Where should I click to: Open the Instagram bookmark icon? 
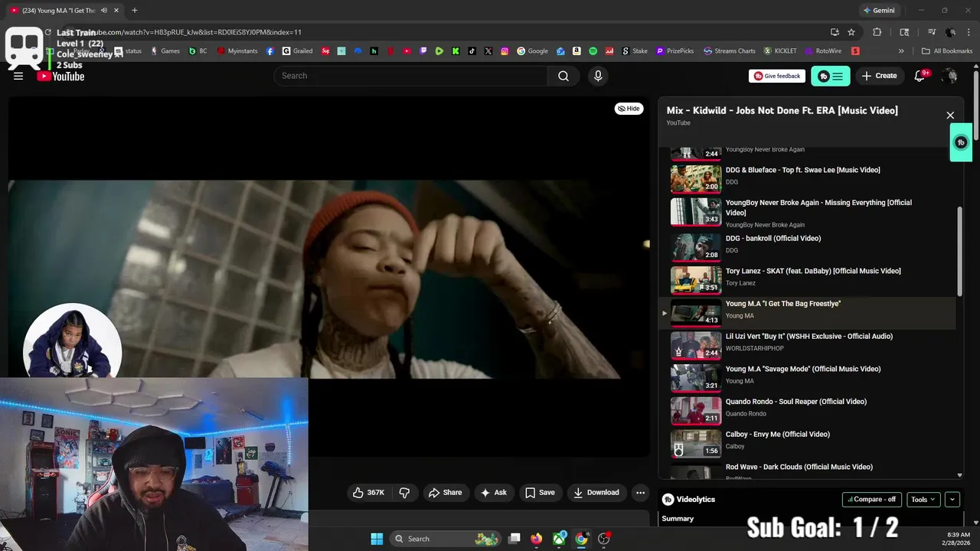coord(505,51)
